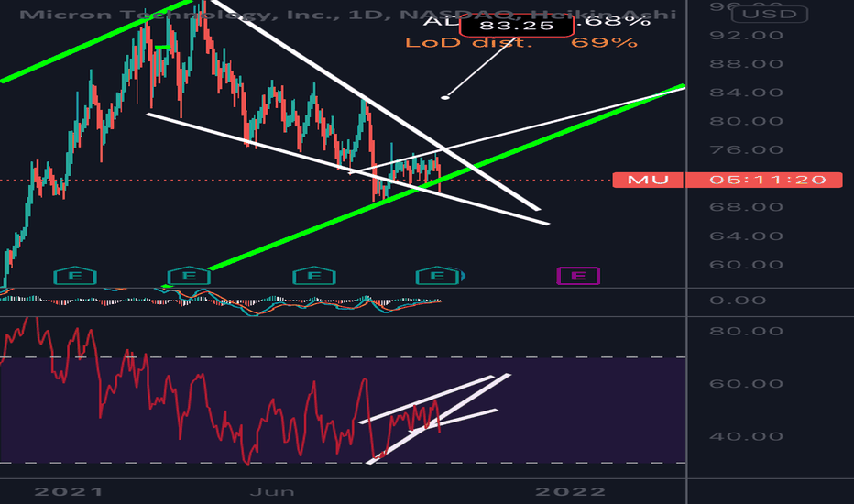Click the purple upcoming earnings E marker
Screen dimensions: 854x504
point(578,276)
